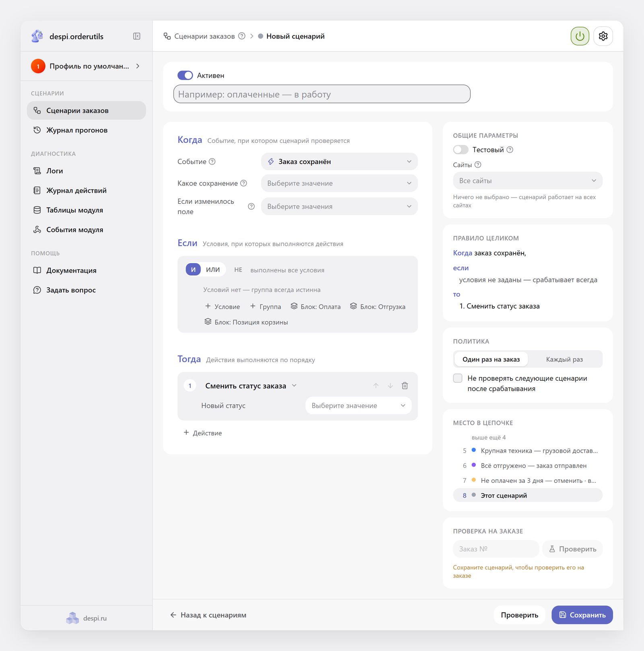Click bottom bar Проверить button
The width and height of the screenshot is (644, 651).
(x=519, y=615)
